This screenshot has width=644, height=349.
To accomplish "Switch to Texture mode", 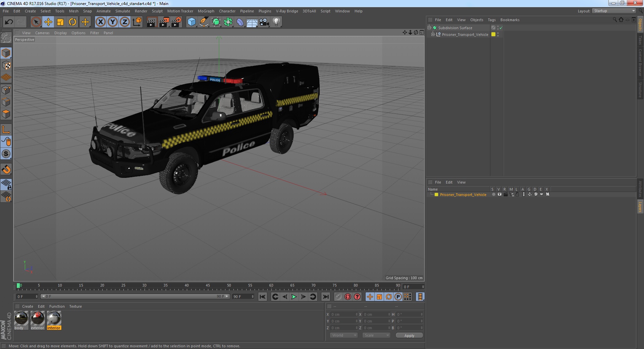I will (6, 65).
